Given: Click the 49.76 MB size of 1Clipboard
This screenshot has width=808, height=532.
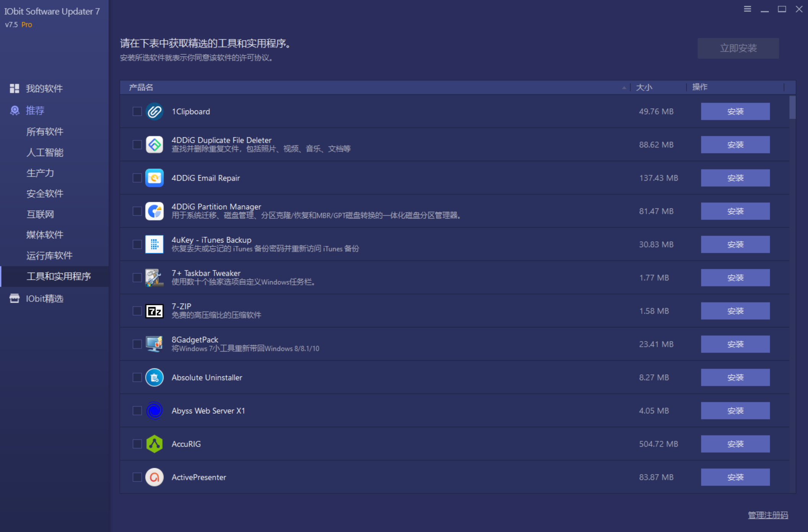Looking at the screenshot, I should (x=656, y=112).
